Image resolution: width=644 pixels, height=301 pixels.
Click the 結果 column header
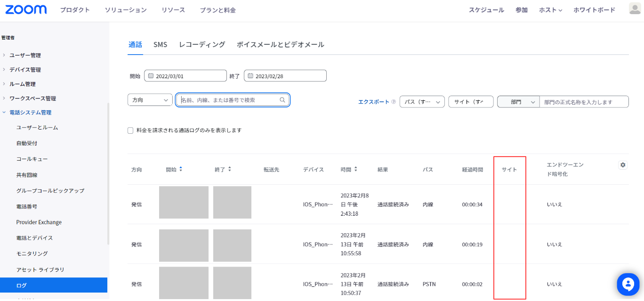click(x=383, y=170)
